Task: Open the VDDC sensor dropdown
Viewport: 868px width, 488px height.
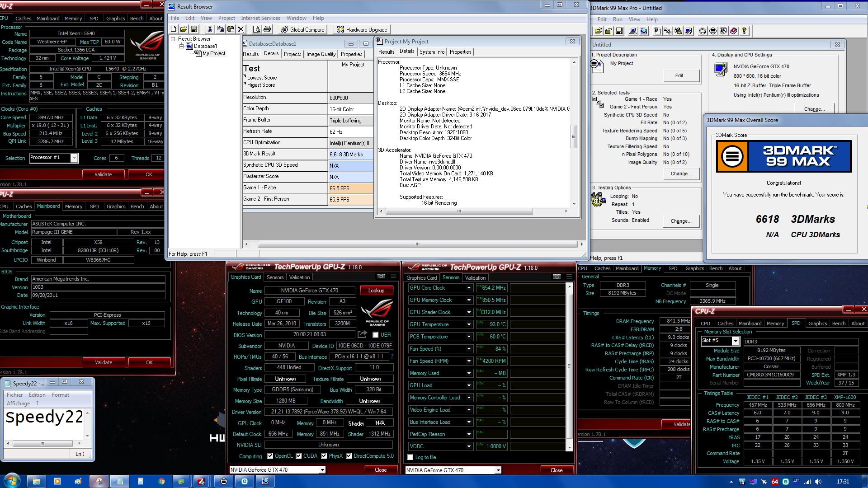Action: pyautogui.click(x=469, y=446)
